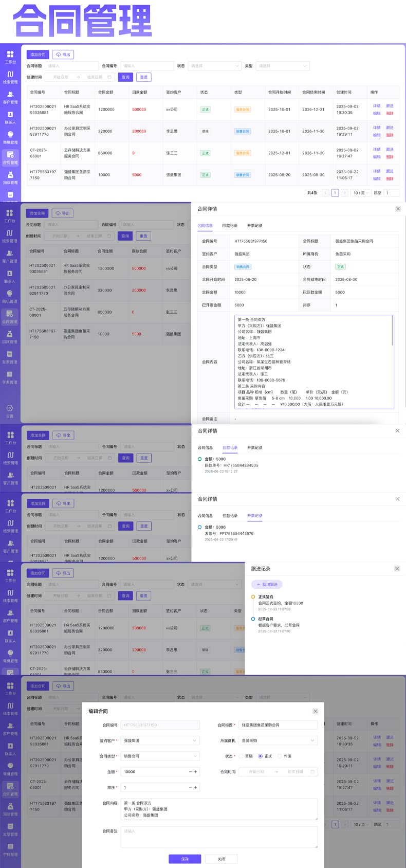Open 联系人 icon in top list sidebar
Screen dimensions: 406x868
10,114
